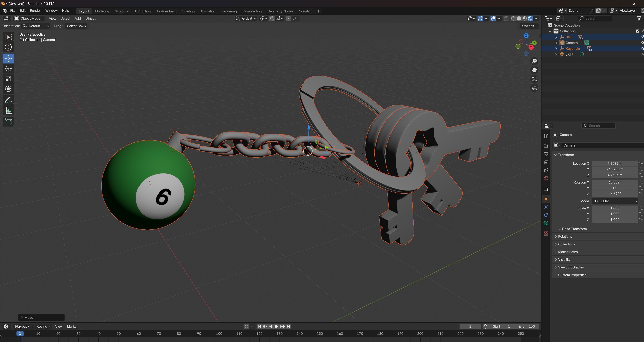Open the World properties tab

546,178
